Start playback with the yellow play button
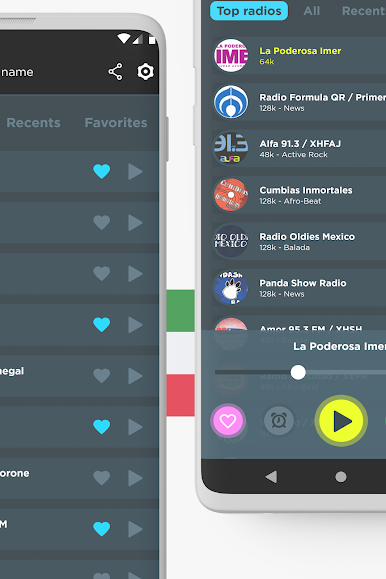The width and height of the screenshot is (386, 579). (341, 421)
